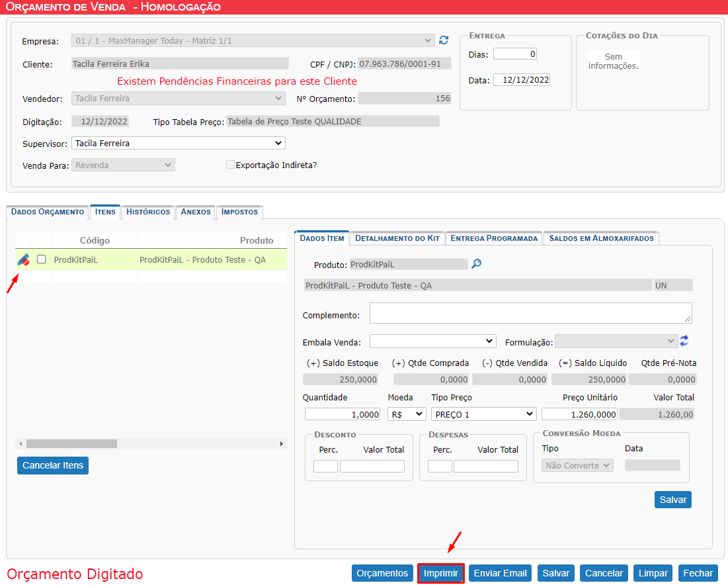Click the Quantidade input field
This screenshot has width=728, height=585.
coord(342,414)
